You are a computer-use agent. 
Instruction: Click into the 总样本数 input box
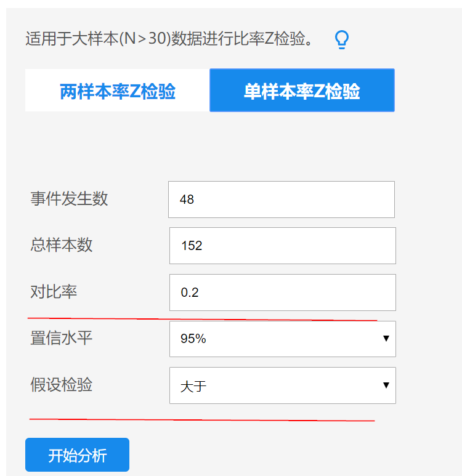[282, 246]
